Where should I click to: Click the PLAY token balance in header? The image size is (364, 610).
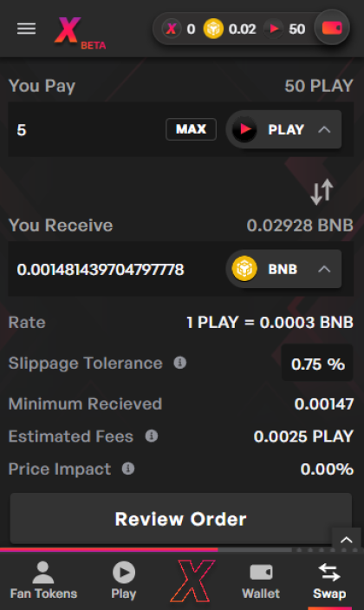click(285, 30)
